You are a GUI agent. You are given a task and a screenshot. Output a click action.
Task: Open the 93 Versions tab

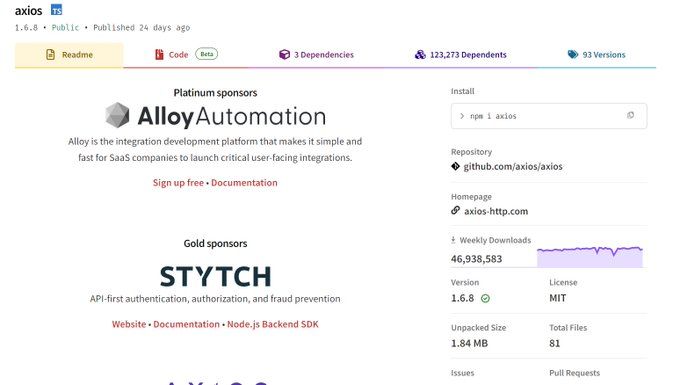tap(596, 55)
